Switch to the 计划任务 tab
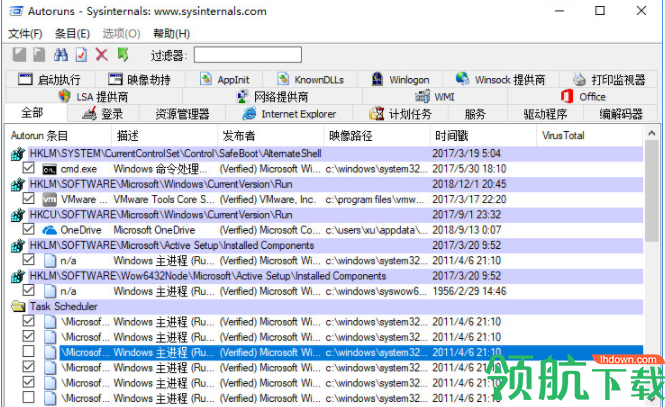665x407 pixels. [x=400, y=114]
